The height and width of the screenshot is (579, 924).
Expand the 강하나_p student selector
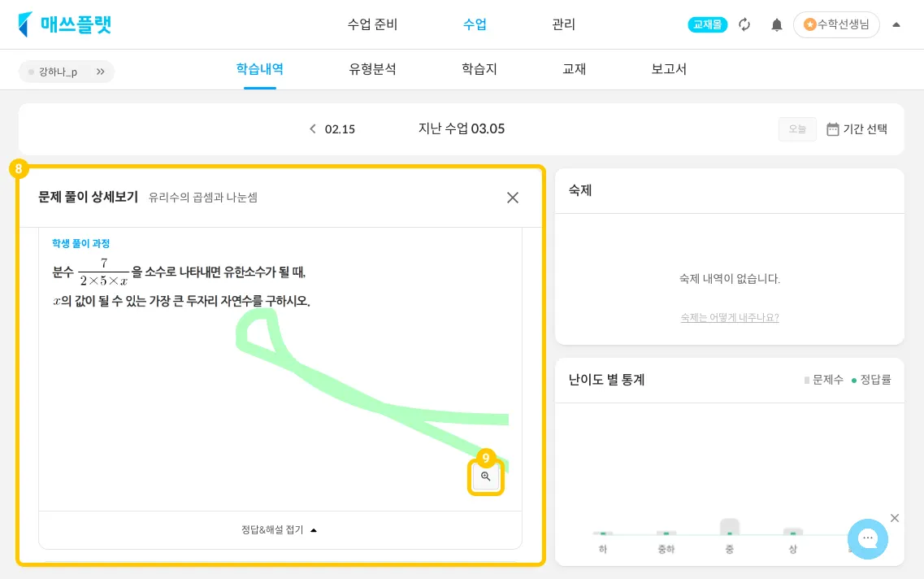point(101,72)
